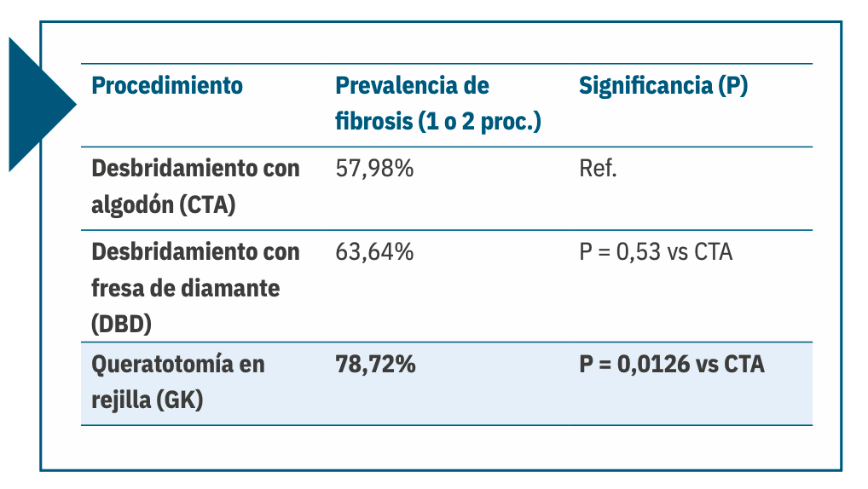Viewport: 868px width, 489px height.
Task: Click the Prevalencia de fibrosis header
Action: 438,103
